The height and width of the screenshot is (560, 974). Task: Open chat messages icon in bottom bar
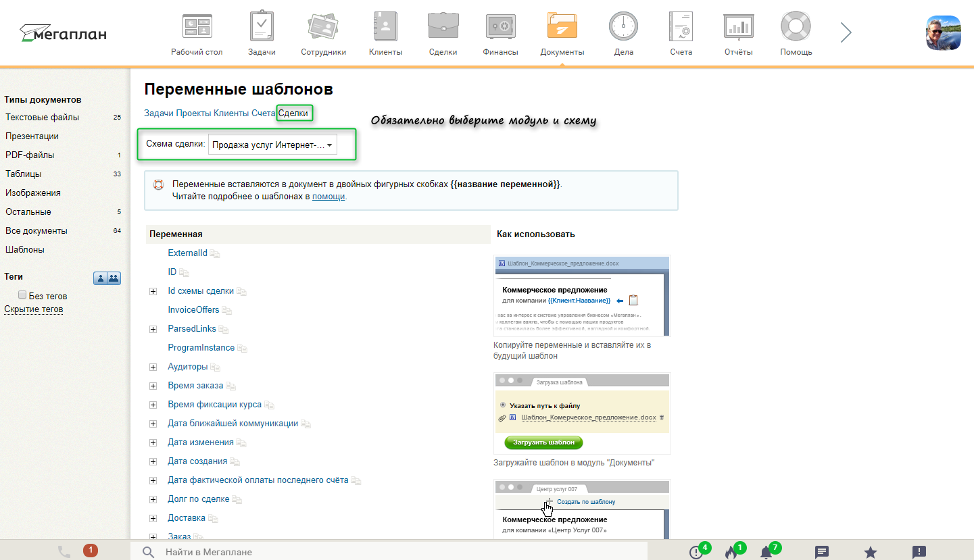[822, 552]
